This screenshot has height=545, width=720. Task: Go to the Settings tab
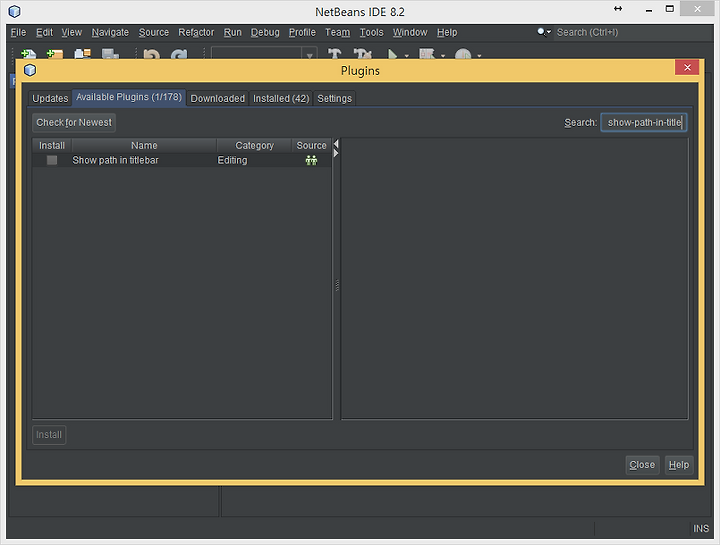pos(335,99)
